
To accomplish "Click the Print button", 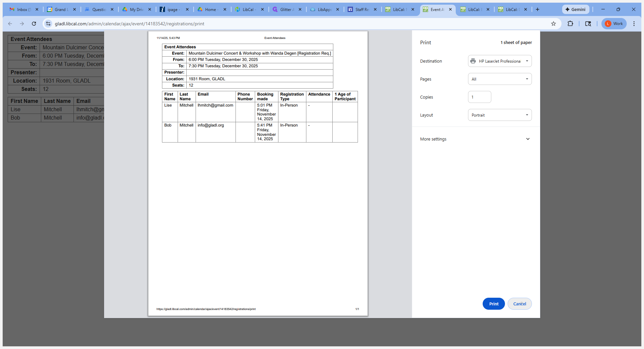I will 494,304.
